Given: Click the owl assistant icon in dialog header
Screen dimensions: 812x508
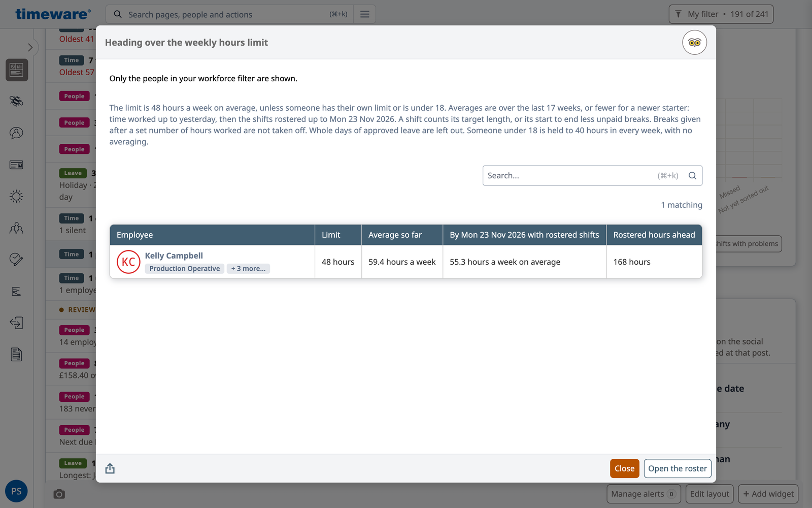Looking at the screenshot, I should pyautogui.click(x=694, y=43).
